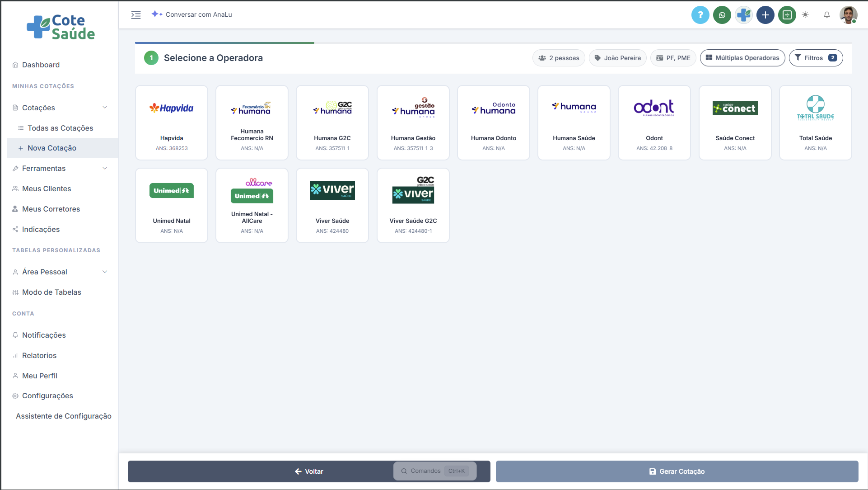
Task: Toggle light/dark theme sun icon
Action: (x=805, y=15)
